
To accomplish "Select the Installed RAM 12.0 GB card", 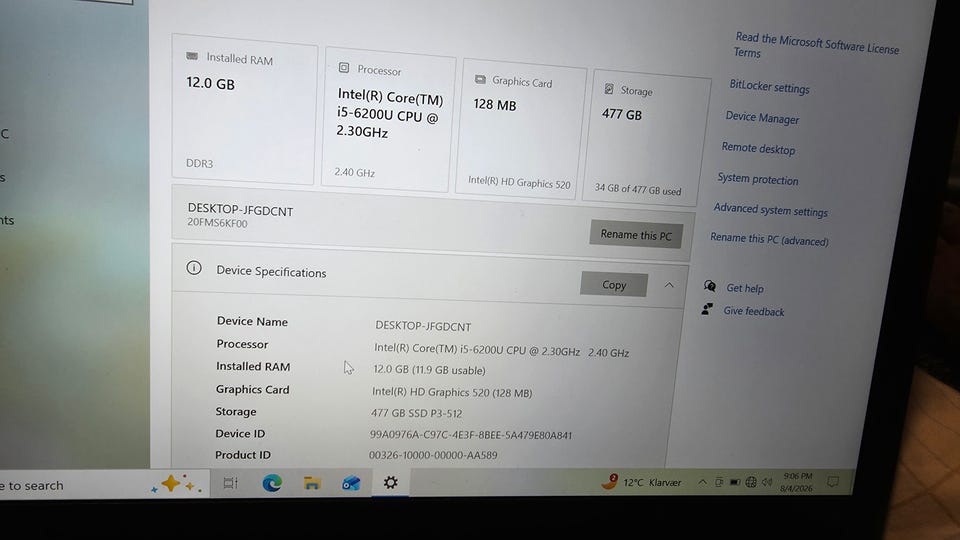I will pos(244,109).
